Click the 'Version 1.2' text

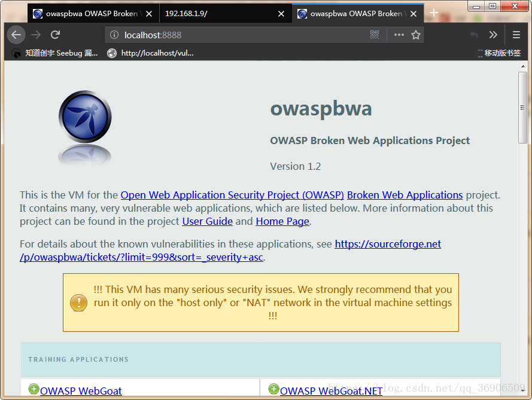point(295,166)
